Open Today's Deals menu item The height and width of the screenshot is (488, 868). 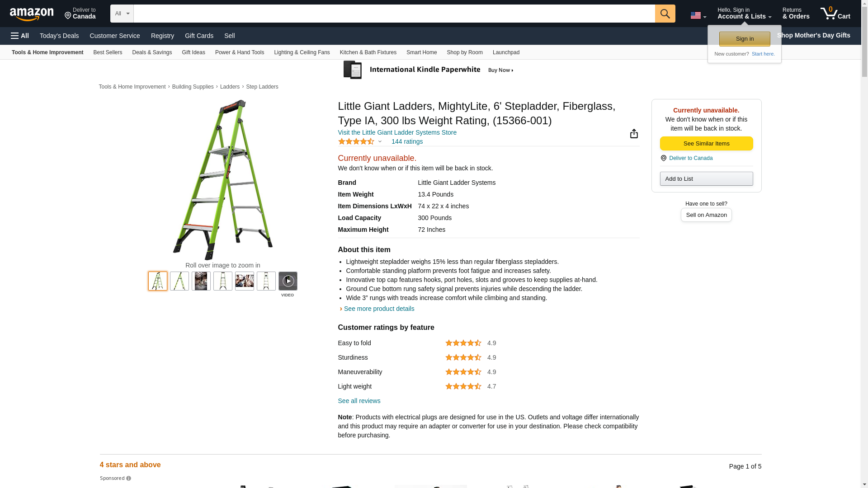pos(59,36)
